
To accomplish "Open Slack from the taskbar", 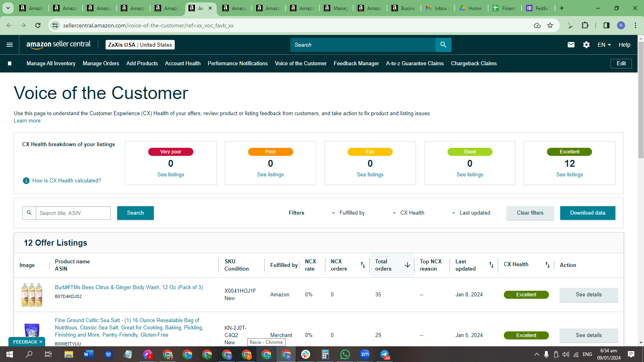I will click(x=306, y=354).
